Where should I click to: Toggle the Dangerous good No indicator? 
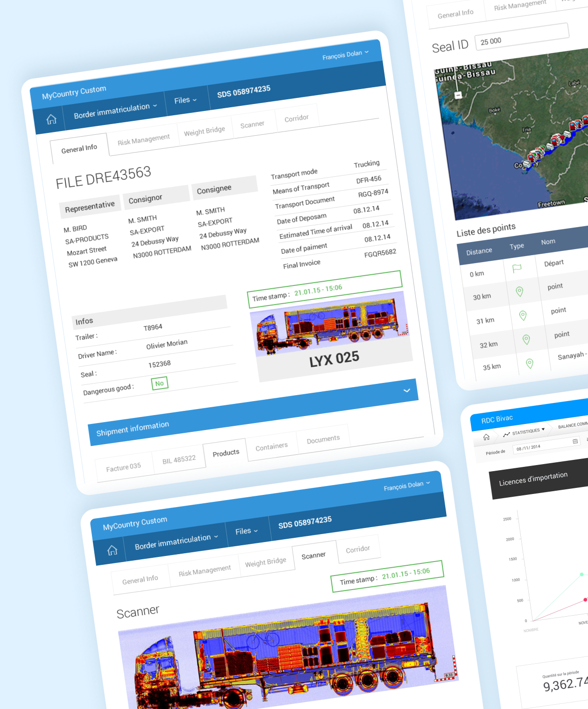click(159, 383)
